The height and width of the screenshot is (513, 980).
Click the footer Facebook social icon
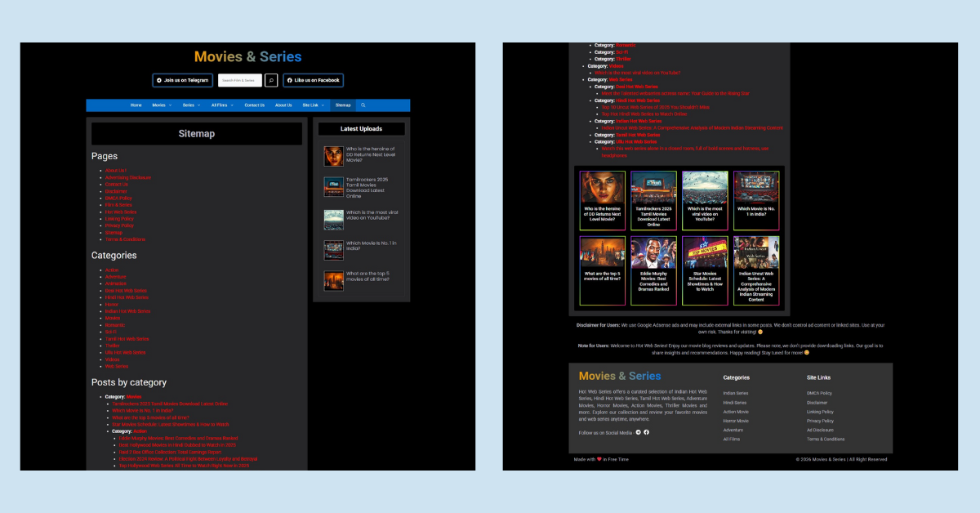(646, 432)
